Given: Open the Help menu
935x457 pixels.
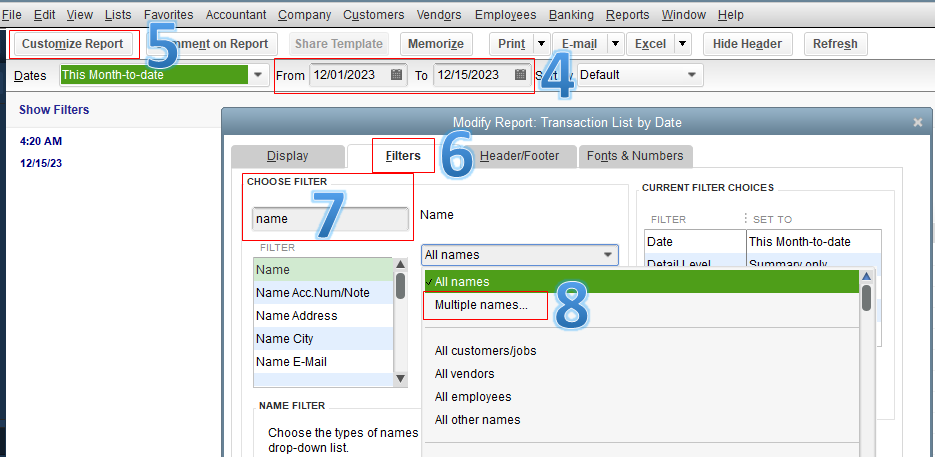Looking at the screenshot, I should pyautogui.click(x=730, y=14).
